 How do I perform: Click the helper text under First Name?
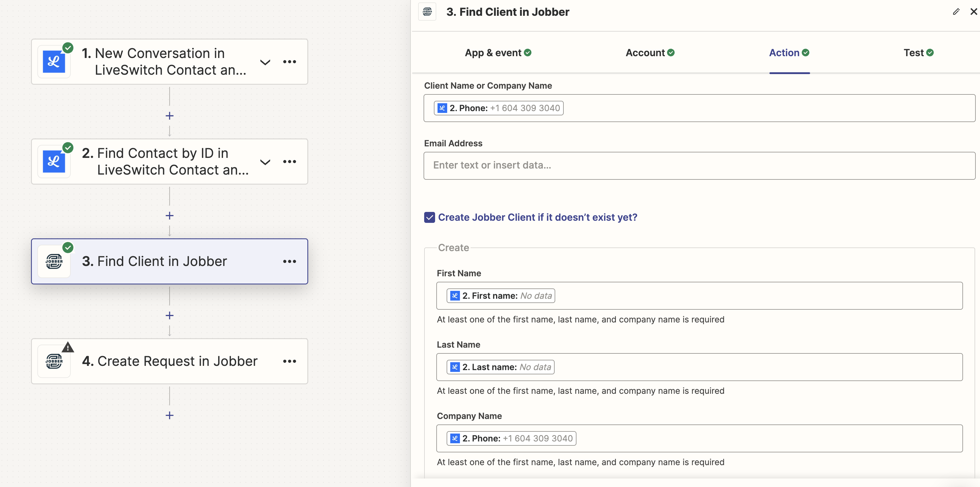pyautogui.click(x=580, y=319)
